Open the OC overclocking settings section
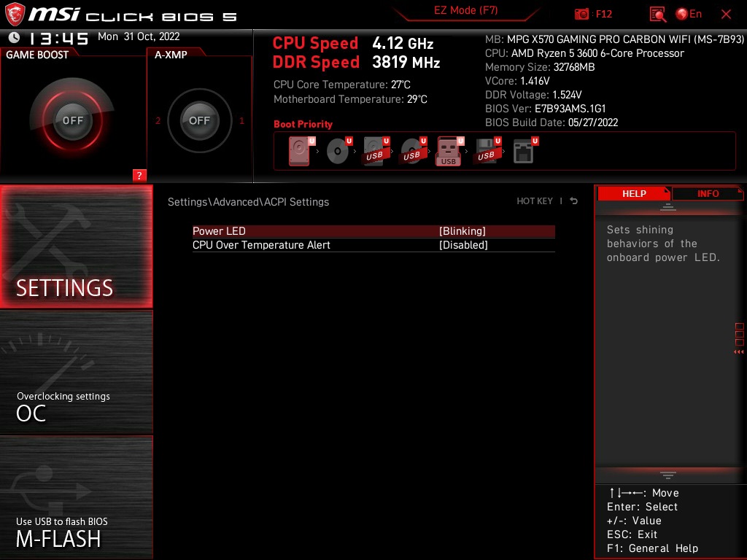Image resolution: width=747 pixels, height=560 pixels. coord(76,373)
